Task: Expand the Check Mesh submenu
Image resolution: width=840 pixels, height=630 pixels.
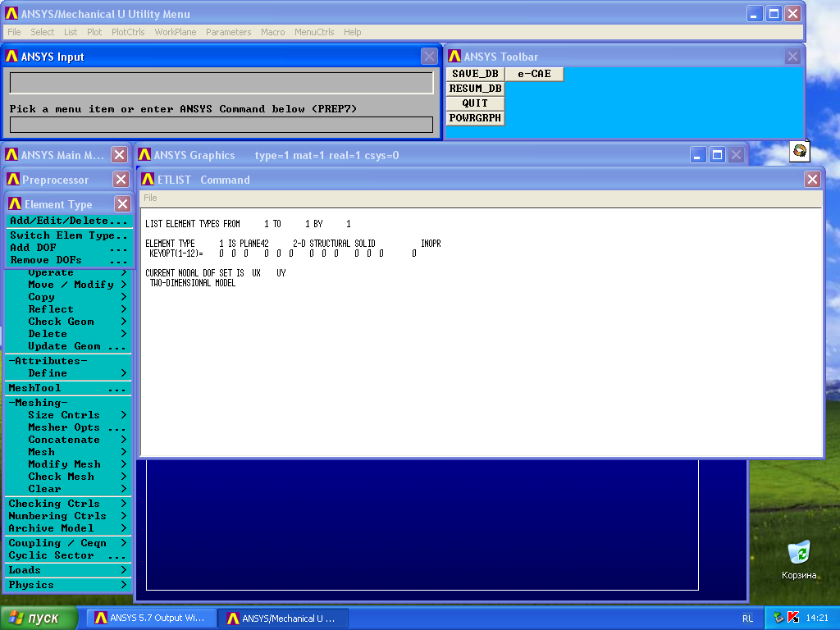Action: click(69, 477)
